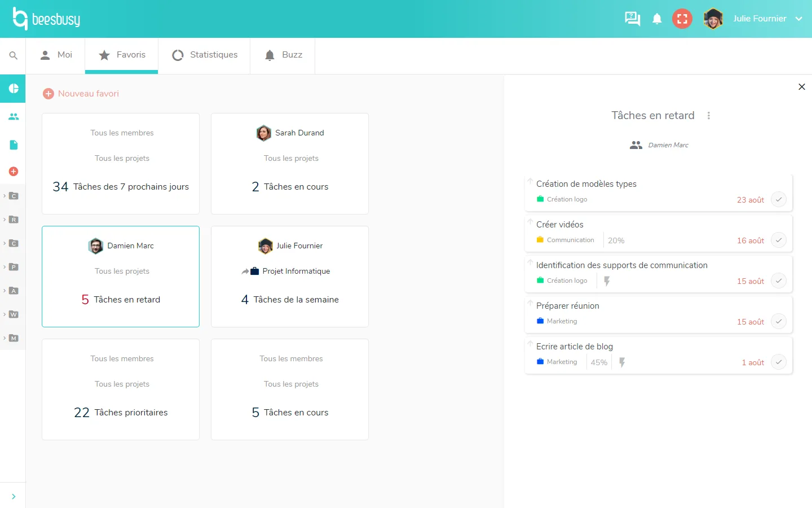Expand the arrow next to sidebar project A
The image size is (812, 508).
coord(5,291)
